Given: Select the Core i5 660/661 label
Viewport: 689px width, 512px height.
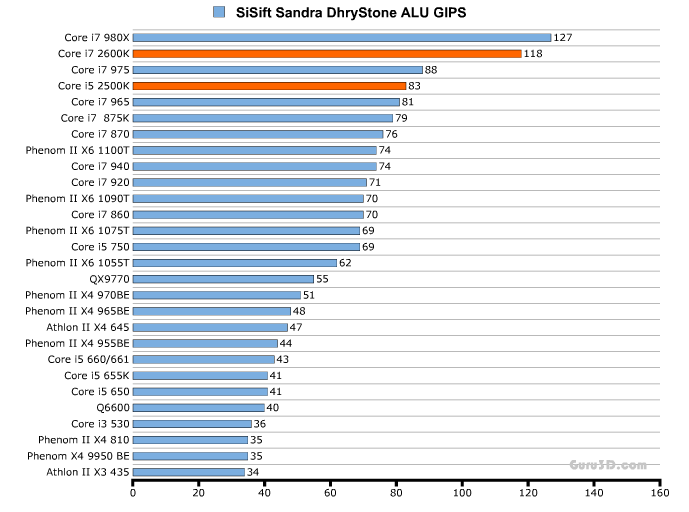Looking at the screenshot, I should (88, 359).
